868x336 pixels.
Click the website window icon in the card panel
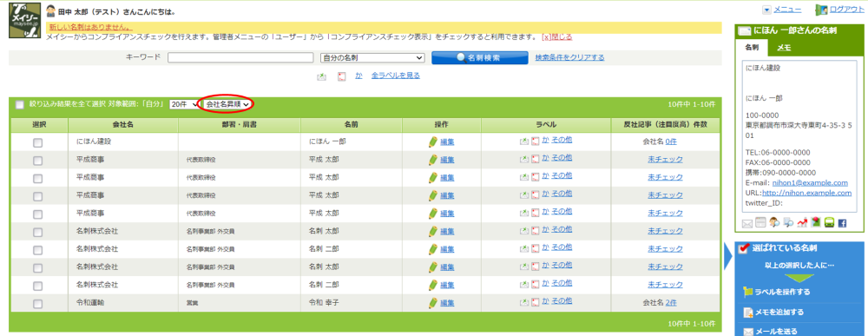(760, 222)
